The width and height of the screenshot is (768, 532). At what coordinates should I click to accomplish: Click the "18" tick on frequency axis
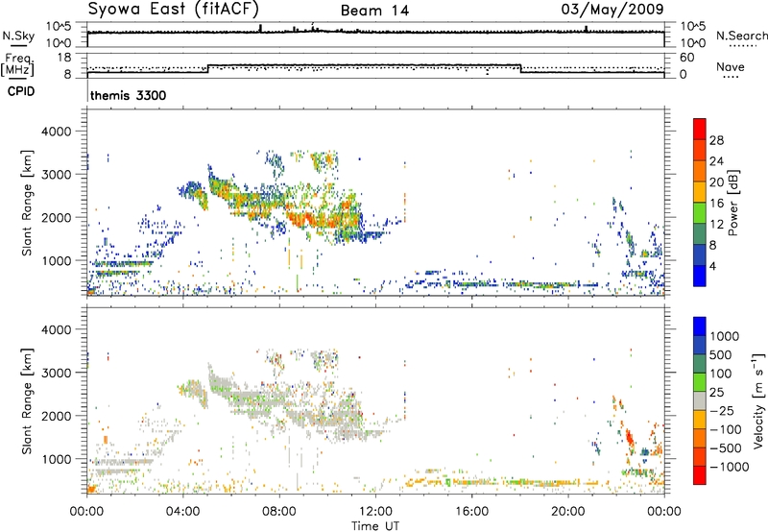(64, 58)
